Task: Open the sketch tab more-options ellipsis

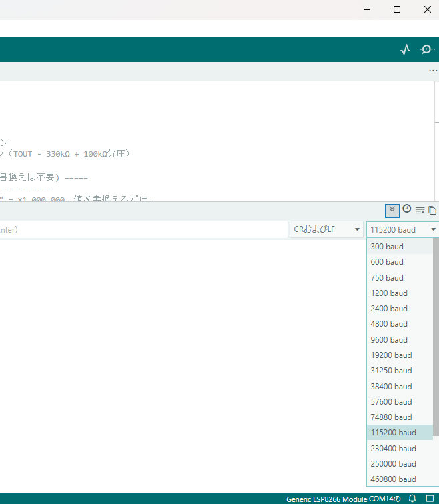Action: [433, 71]
